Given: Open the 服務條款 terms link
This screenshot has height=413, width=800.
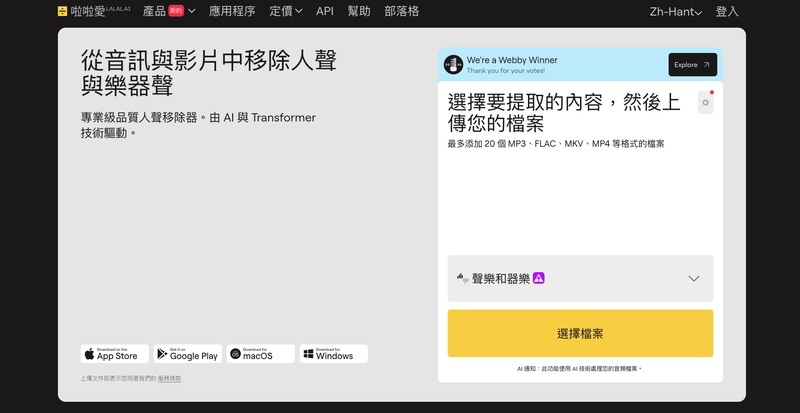Looking at the screenshot, I should pyautogui.click(x=169, y=378).
